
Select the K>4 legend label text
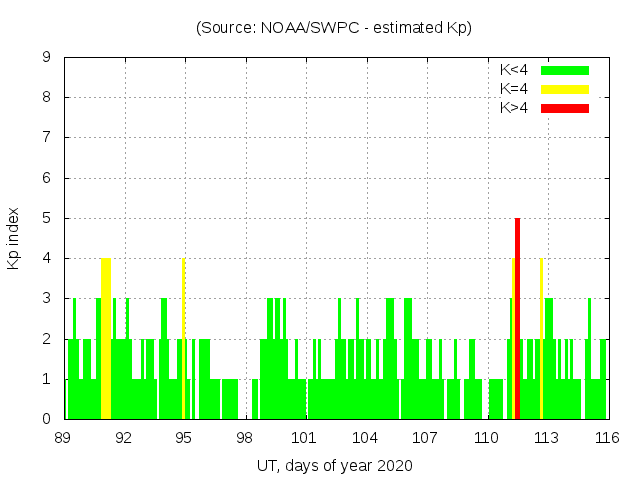(513, 108)
